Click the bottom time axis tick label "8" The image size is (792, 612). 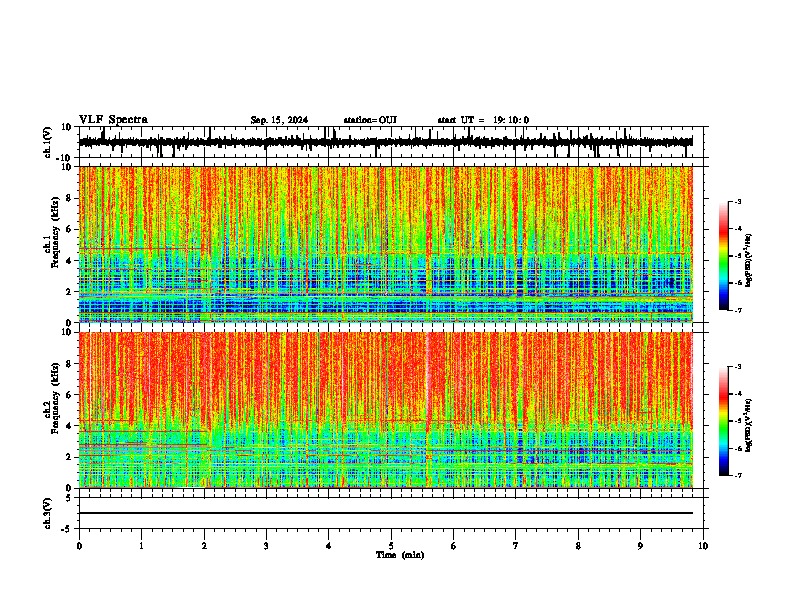click(x=578, y=546)
